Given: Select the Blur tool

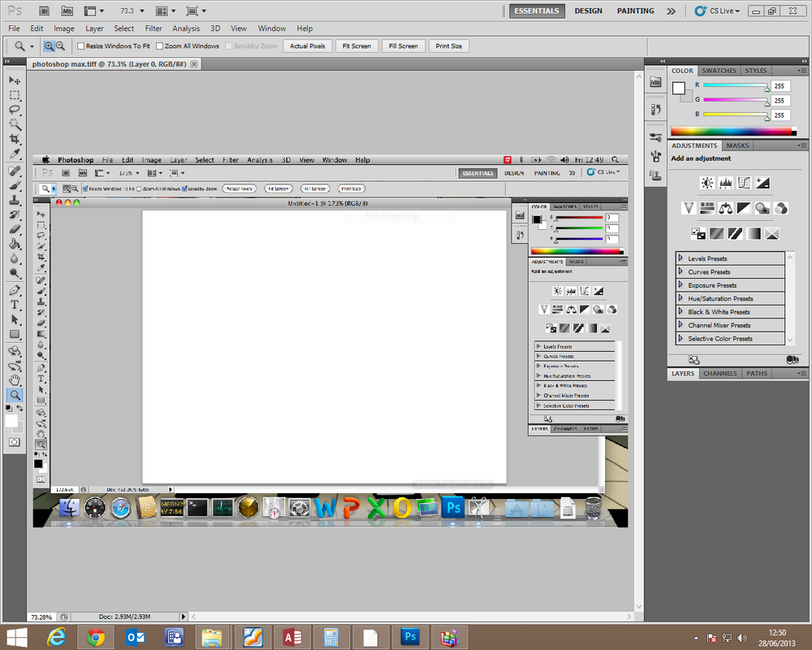Looking at the screenshot, I should (x=15, y=258).
